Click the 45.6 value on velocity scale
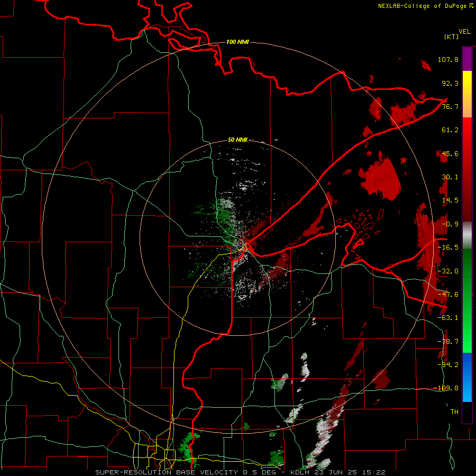476x476 pixels. [x=450, y=153]
